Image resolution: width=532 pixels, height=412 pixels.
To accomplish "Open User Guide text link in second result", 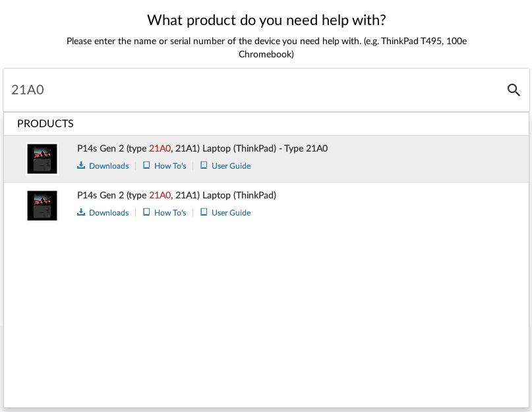I will click(x=231, y=213).
